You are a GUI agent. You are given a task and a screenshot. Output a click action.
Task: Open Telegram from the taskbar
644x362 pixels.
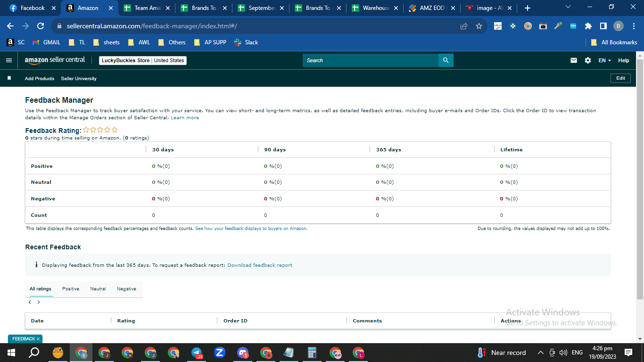pos(197,353)
